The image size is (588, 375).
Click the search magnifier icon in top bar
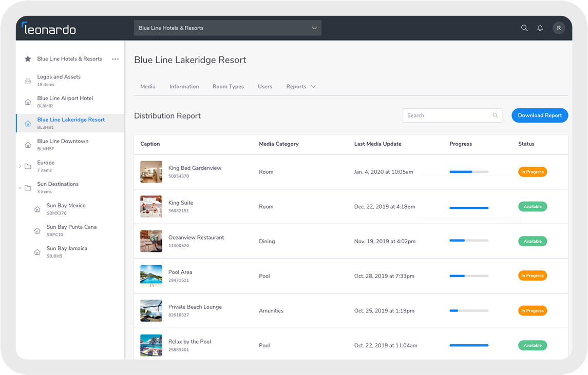tap(524, 28)
